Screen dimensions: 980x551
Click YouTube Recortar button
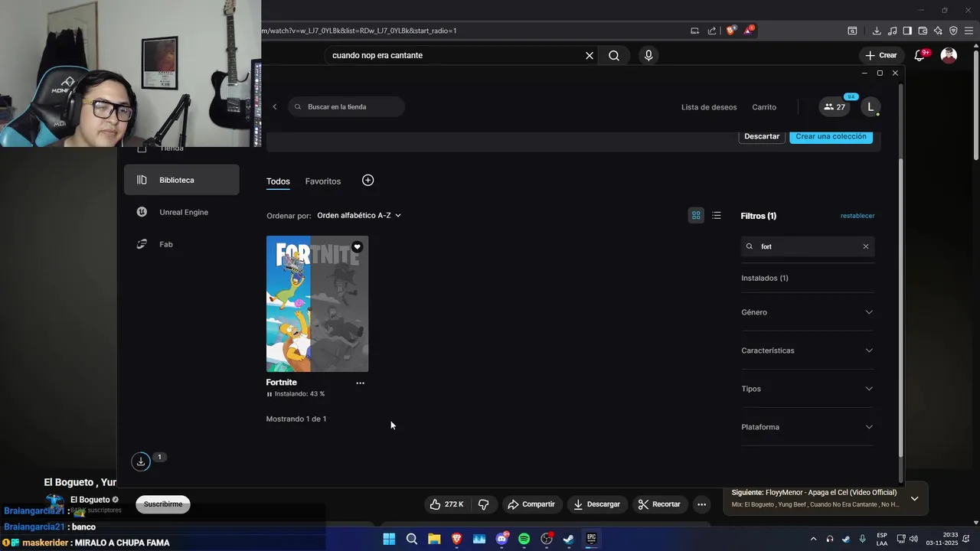(659, 504)
